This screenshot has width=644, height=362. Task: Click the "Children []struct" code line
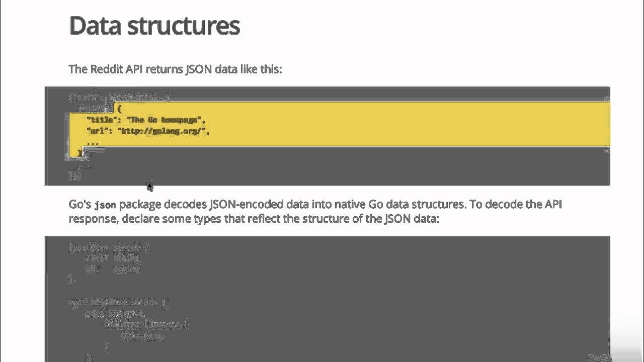pyautogui.click(x=146, y=324)
